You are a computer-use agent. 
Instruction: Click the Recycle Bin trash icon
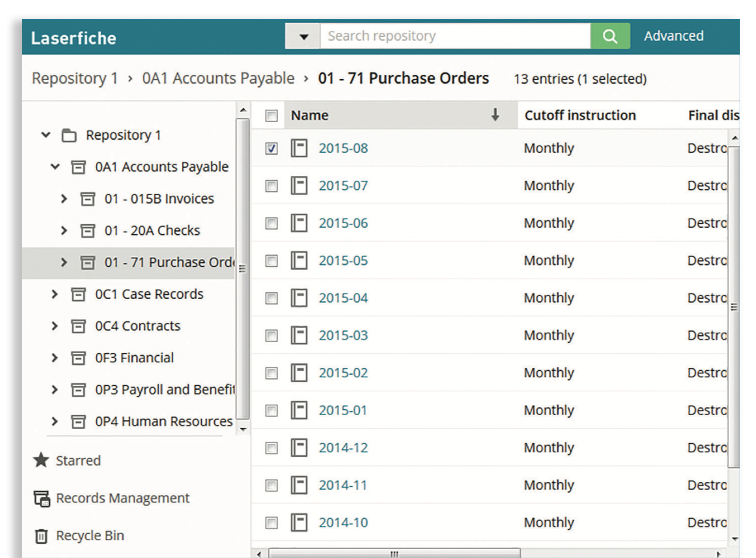(41, 536)
